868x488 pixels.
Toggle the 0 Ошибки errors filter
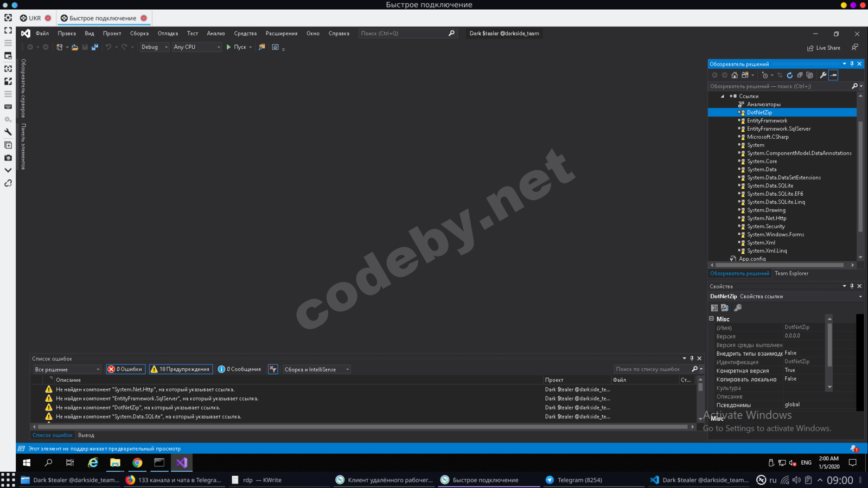point(125,369)
